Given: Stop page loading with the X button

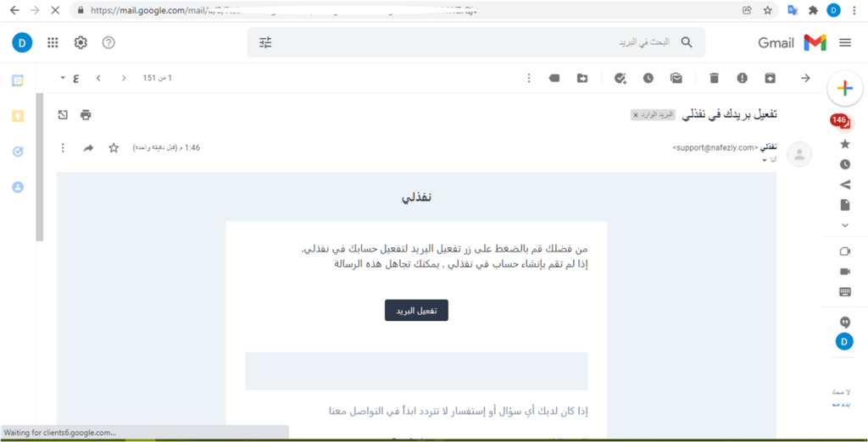Looking at the screenshot, I should click(54, 10).
